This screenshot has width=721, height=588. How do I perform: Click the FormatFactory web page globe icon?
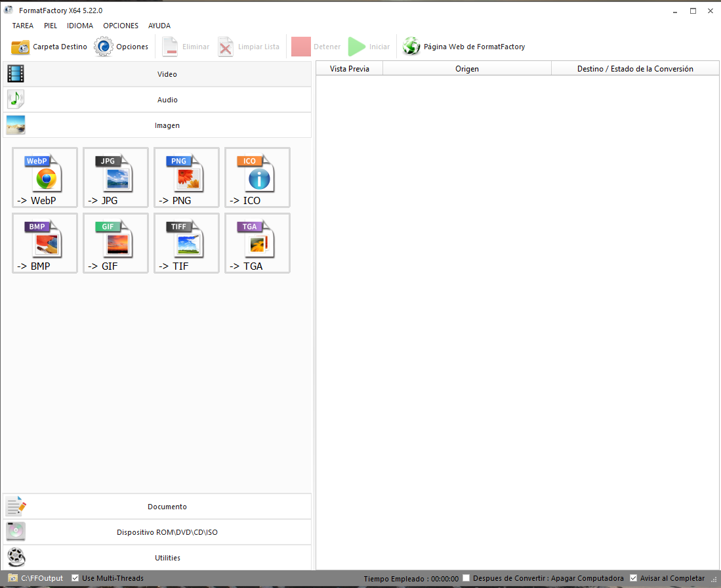[x=411, y=47]
